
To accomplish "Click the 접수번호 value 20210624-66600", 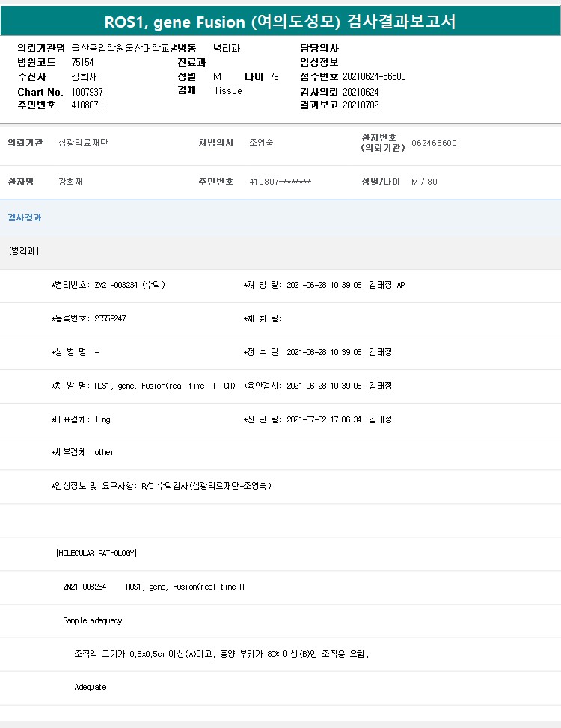I will (374, 76).
